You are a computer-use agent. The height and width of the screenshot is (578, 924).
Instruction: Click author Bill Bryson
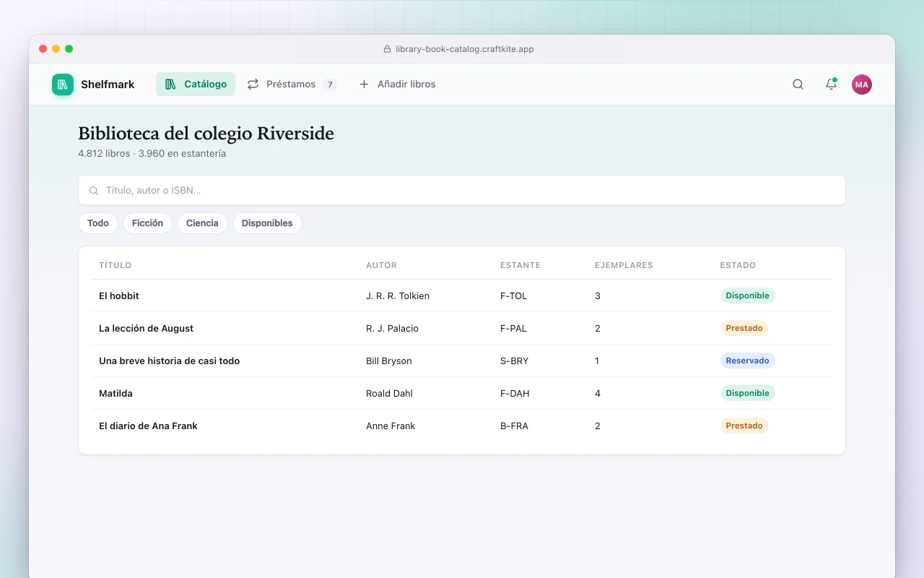[389, 361]
